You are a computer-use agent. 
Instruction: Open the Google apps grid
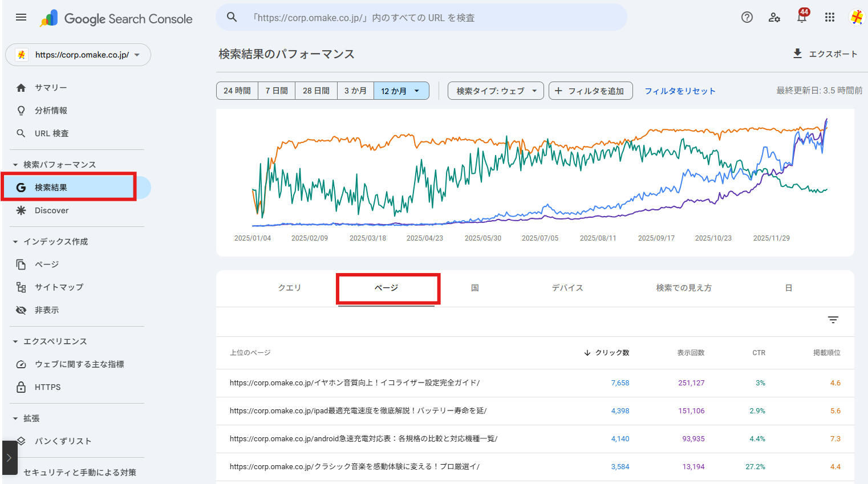[829, 17]
